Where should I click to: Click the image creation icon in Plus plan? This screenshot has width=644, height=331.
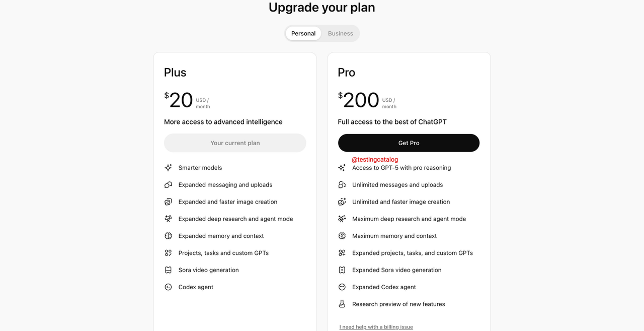pos(168,202)
